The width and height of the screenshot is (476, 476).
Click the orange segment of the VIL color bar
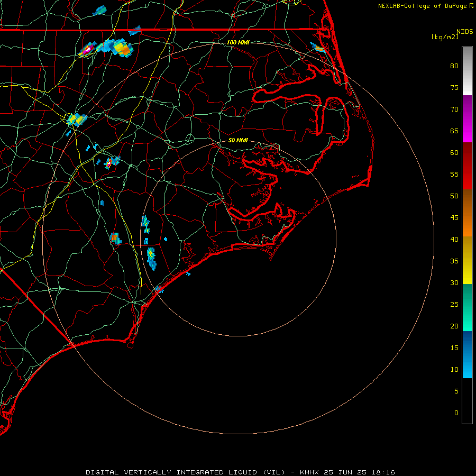click(467, 213)
